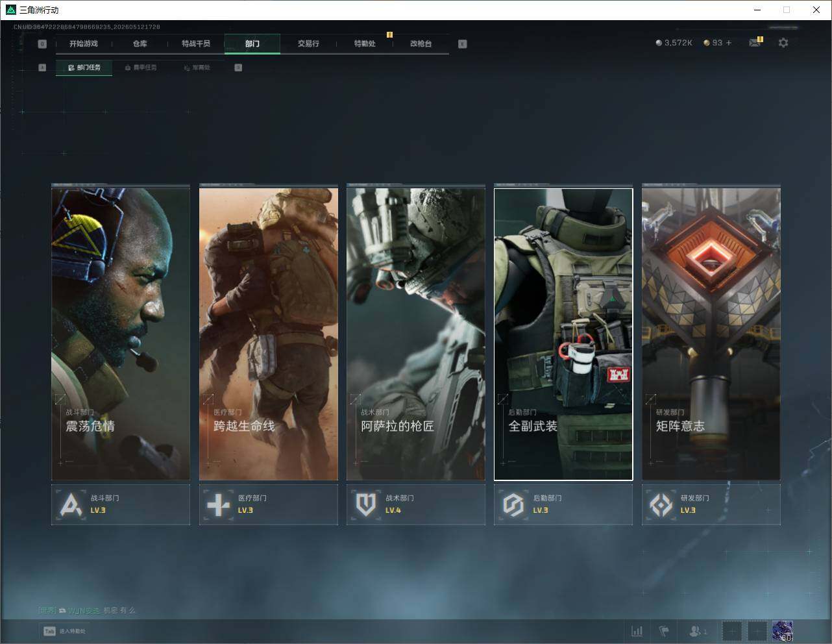Viewport: 832px width, 644px height.
Task: Click the D key icon right of sub-tabs
Action: [238, 68]
